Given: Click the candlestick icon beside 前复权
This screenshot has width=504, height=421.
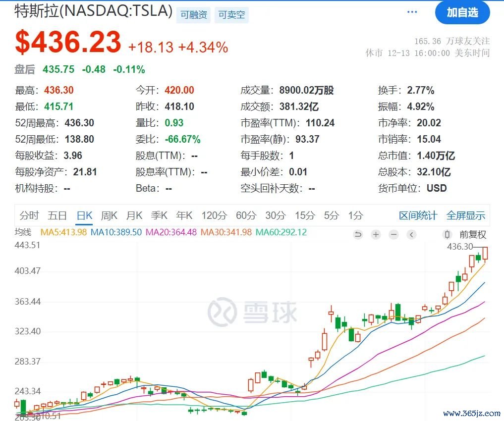Looking at the screenshot, I should 447,235.
